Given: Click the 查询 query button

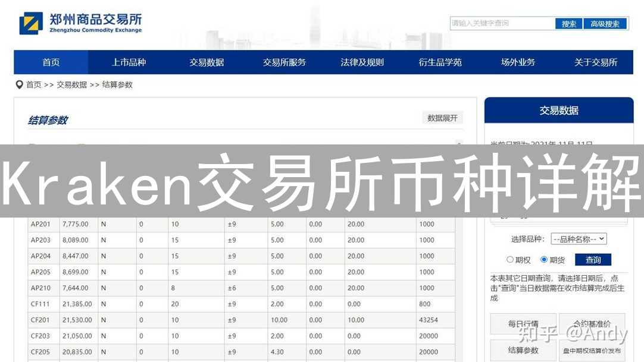Looking at the screenshot, I should [593, 260].
